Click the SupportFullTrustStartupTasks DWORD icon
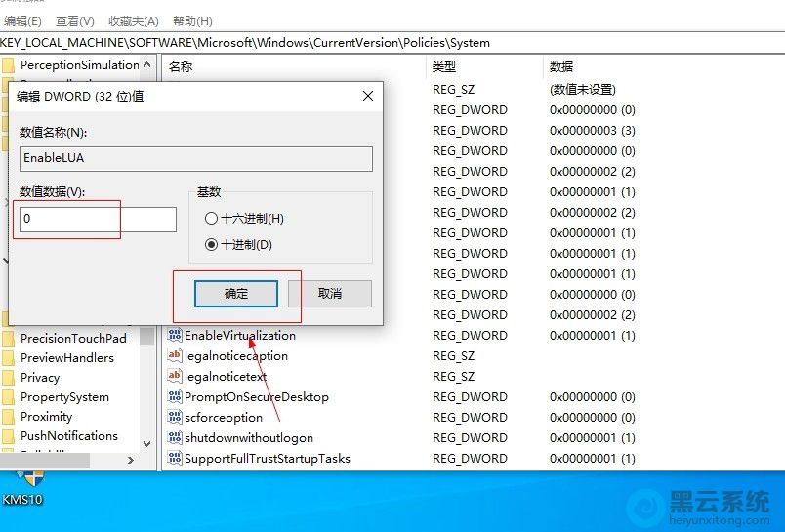 coord(174,458)
